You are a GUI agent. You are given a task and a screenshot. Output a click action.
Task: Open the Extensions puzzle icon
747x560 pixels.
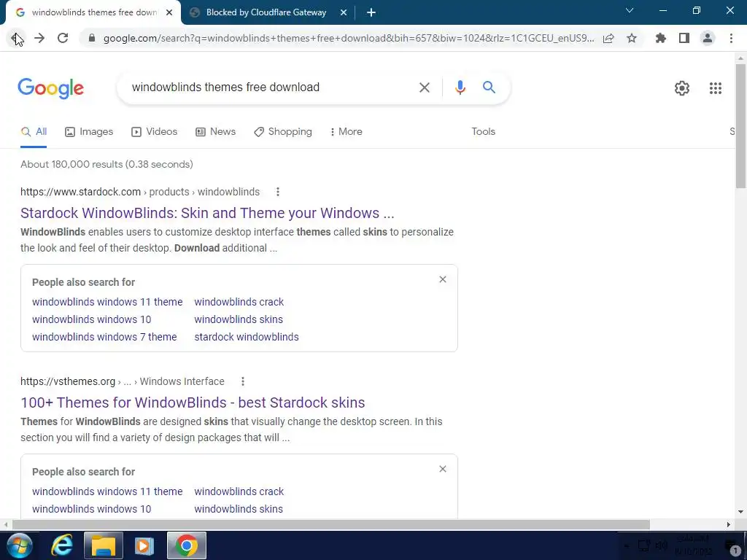click(x=661, y=38)
